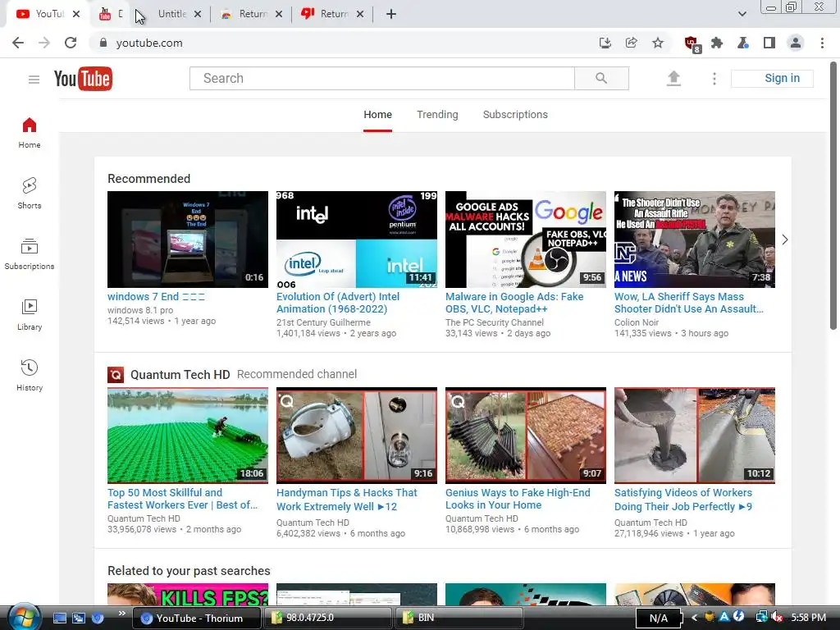Switch to the Untitled tab

coord(171,14)
